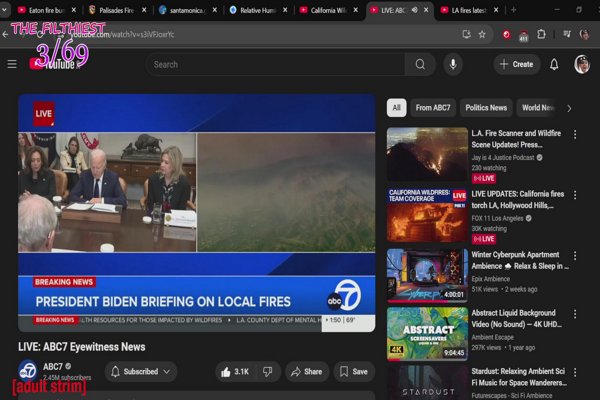This screenshot has width=600, height=400.
Task: Save the video with the Save button
Action: click(354, 372)
